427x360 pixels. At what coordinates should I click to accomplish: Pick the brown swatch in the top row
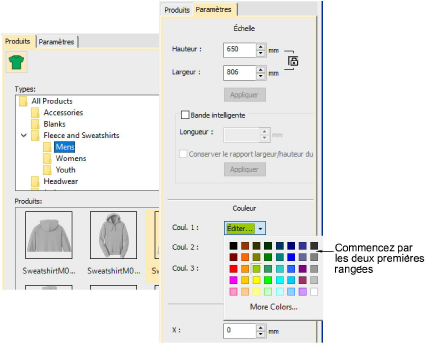point(245,246)
